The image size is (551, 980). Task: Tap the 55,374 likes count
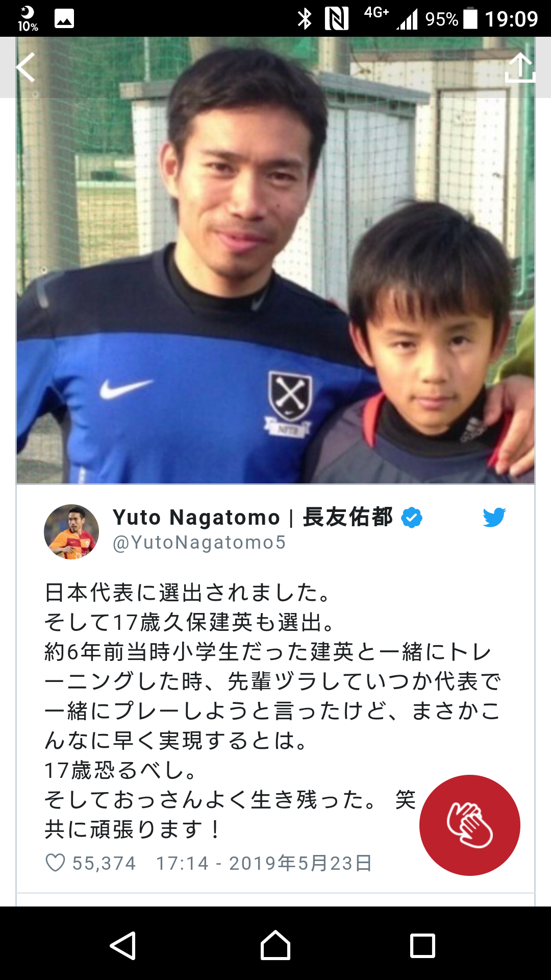pos(104,863)
